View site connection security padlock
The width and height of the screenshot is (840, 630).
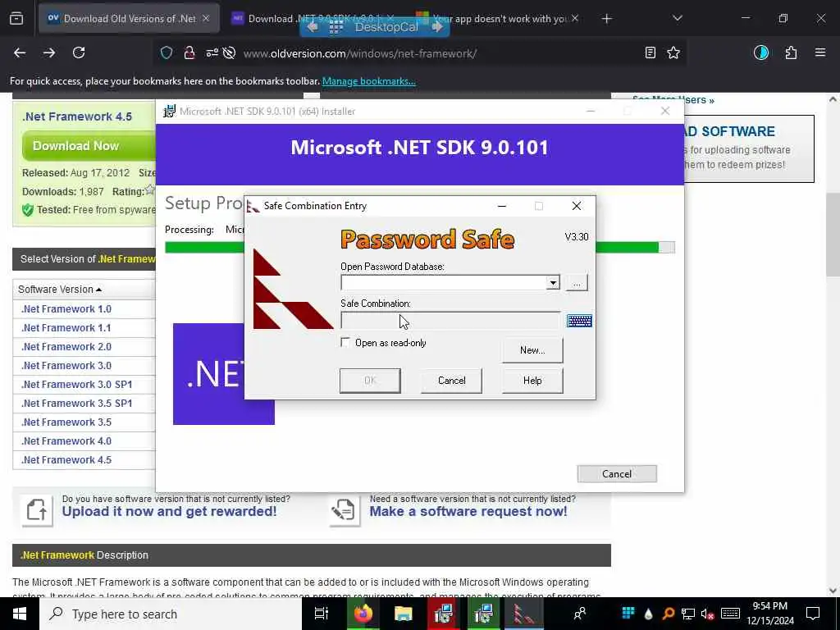click(x=189, y=53)
